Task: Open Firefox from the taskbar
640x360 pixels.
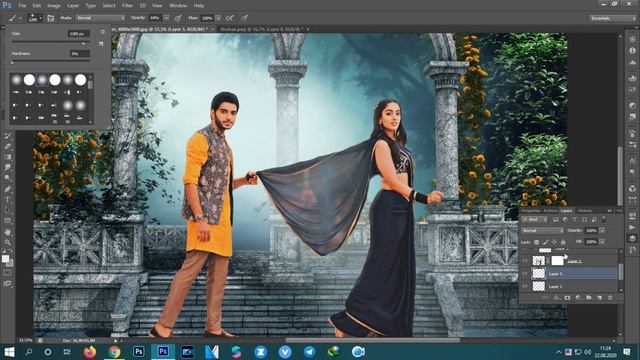Action: point(90,352)
